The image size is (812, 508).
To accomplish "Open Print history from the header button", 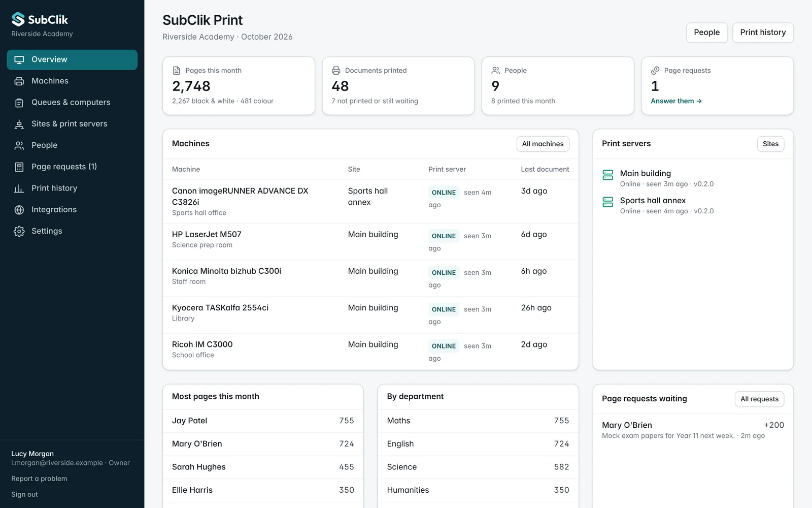I will pos(763,33).
